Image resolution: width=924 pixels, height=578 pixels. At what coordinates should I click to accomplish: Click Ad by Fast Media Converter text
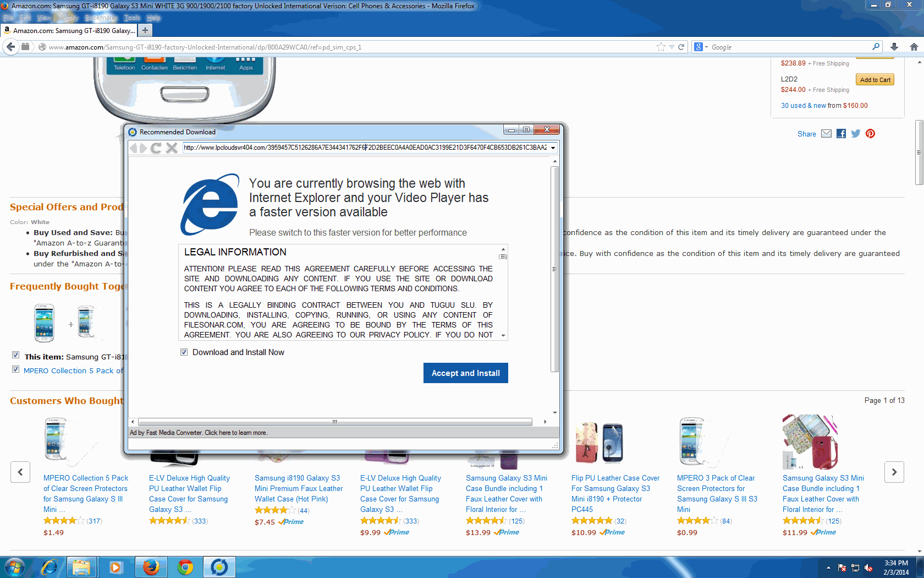click(x=199, y=433)
